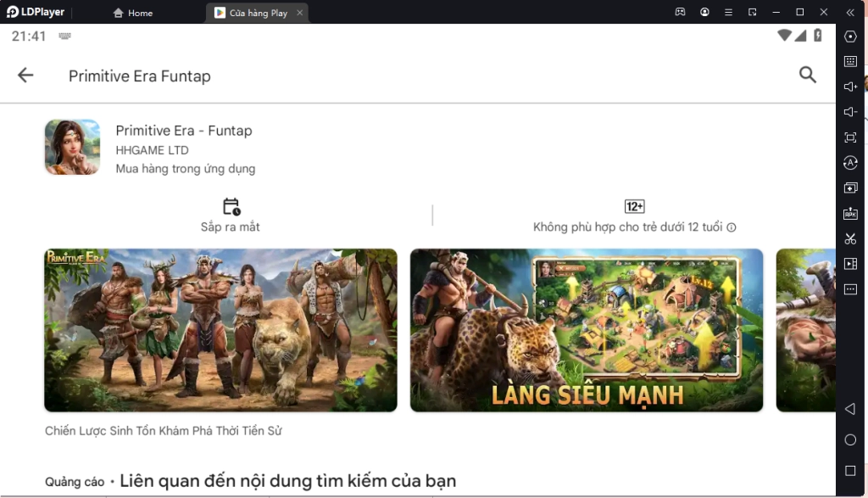Open the hamburger menu in the title bar
868x498 pixels.
[727, 12]
